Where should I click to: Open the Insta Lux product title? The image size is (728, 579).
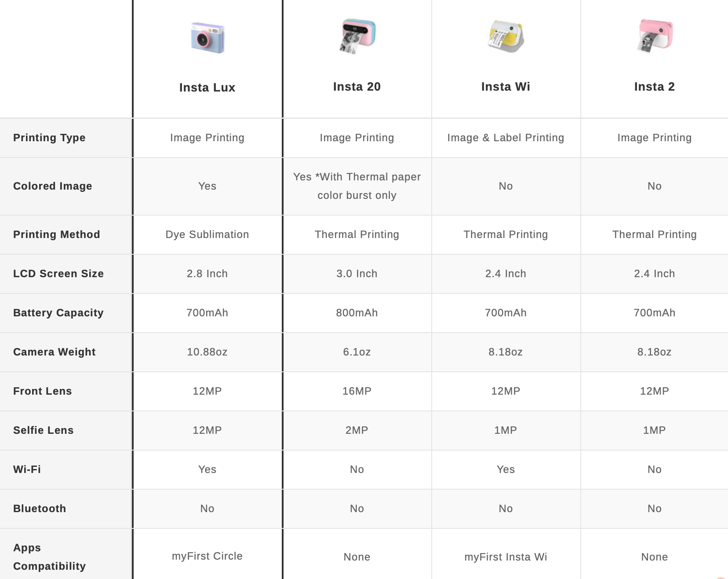[x=207, y=88]
